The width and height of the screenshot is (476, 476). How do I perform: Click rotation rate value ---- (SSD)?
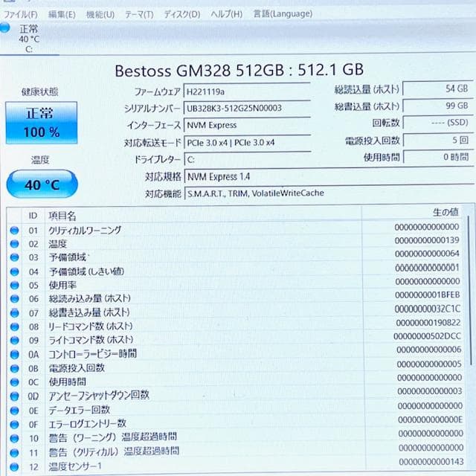[438, 123]
